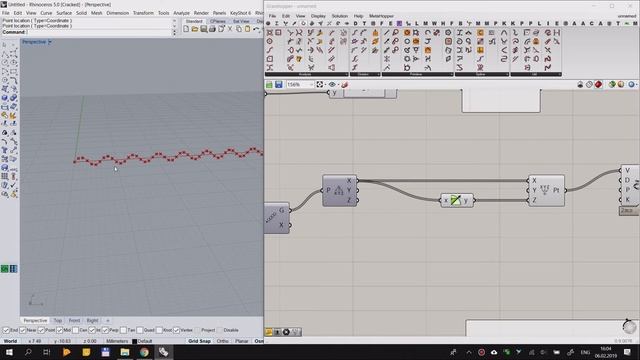Image resolution: width=640 pixels, height=360 pixels.
Task: Click Print icon in Rhino Standard toolbar
Action: [212, 29]
